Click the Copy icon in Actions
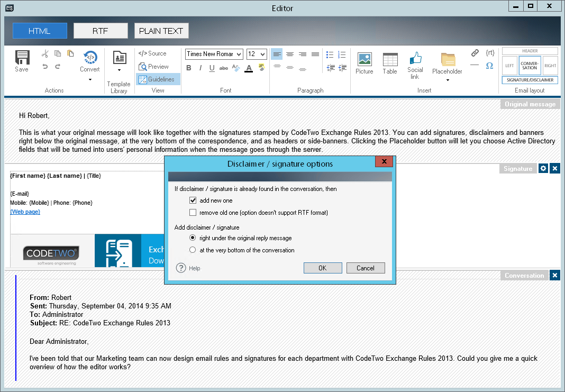The height and width of the screenshot is (392, 565). [58, 53]
